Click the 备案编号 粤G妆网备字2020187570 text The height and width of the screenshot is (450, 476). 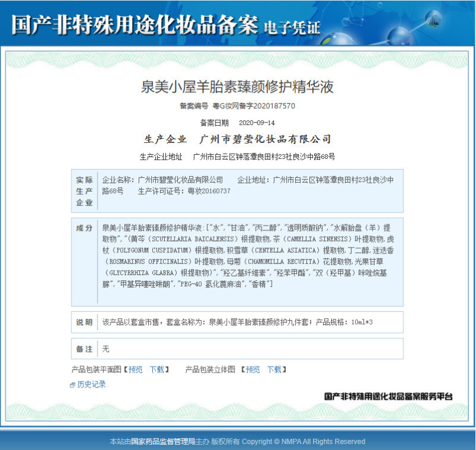(x=237, y=106)
